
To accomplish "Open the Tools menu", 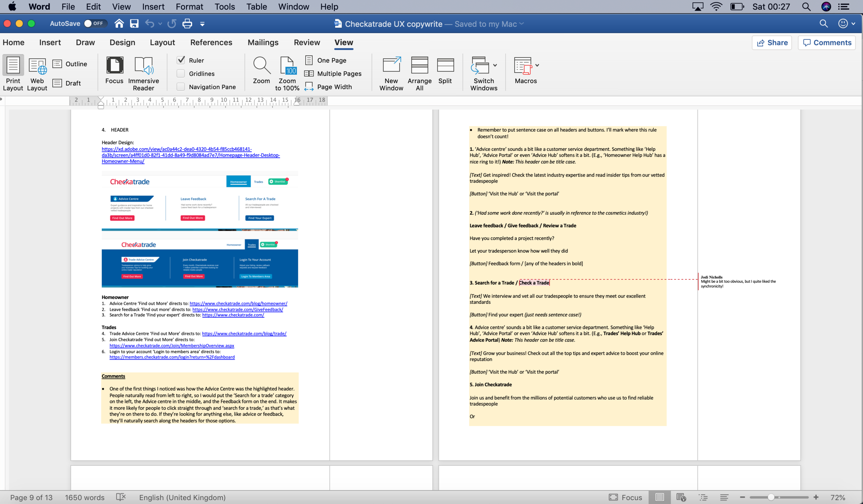I will click(x=224, y=7).
